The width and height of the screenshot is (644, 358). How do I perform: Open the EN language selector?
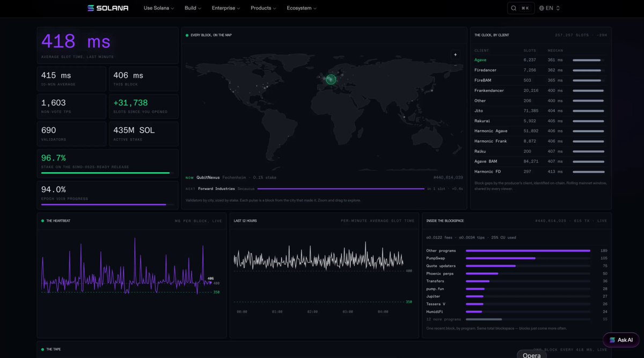550,8
